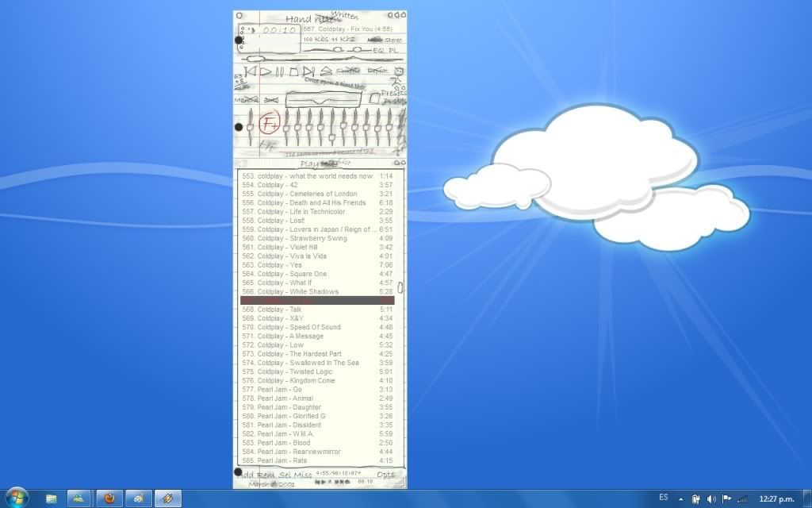Select track 568 Coldplay - Talk

317,310
